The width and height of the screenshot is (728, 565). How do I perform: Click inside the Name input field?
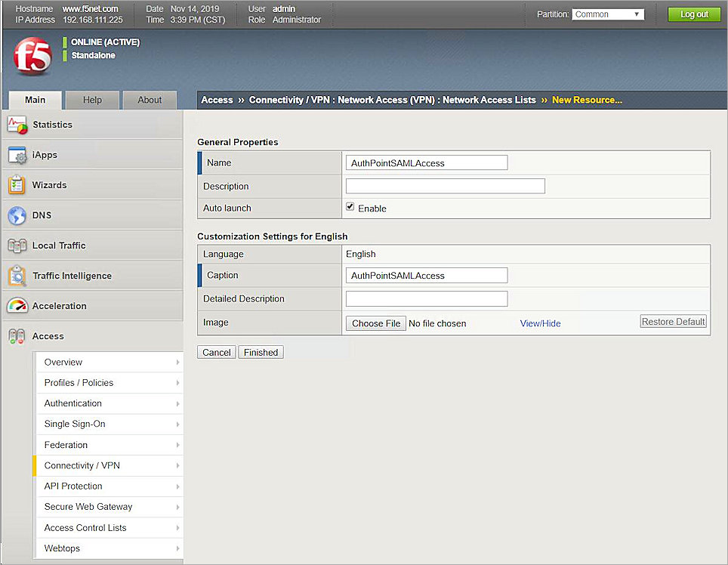click(426, 162)
